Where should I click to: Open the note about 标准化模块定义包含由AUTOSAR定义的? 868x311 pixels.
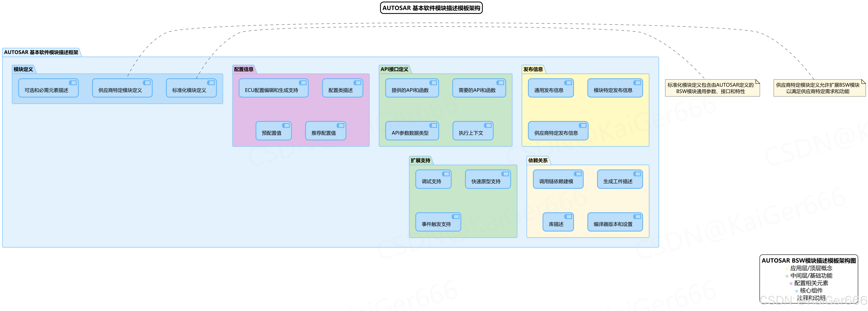712,88
